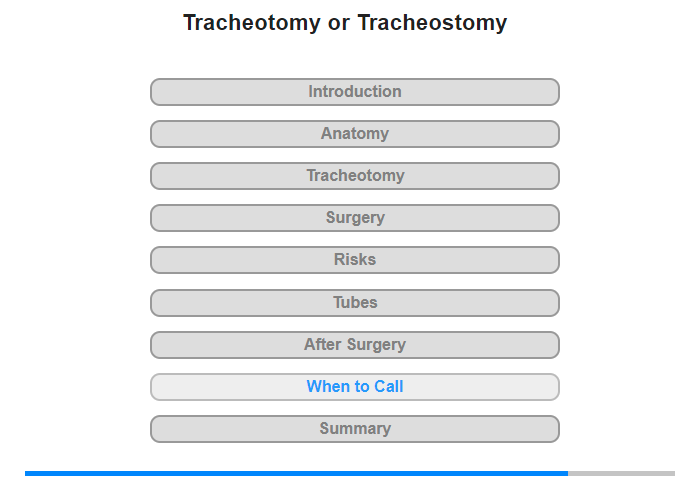
Task: Choose the last menu item, Summary
Action: (355, 429)
